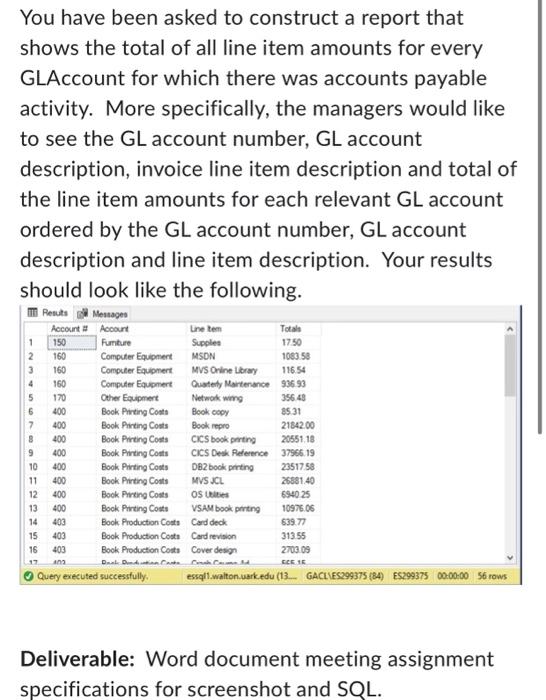The image size is (546, 700).
Task: Click scroll down arrow in results grid
Action: 510,558
